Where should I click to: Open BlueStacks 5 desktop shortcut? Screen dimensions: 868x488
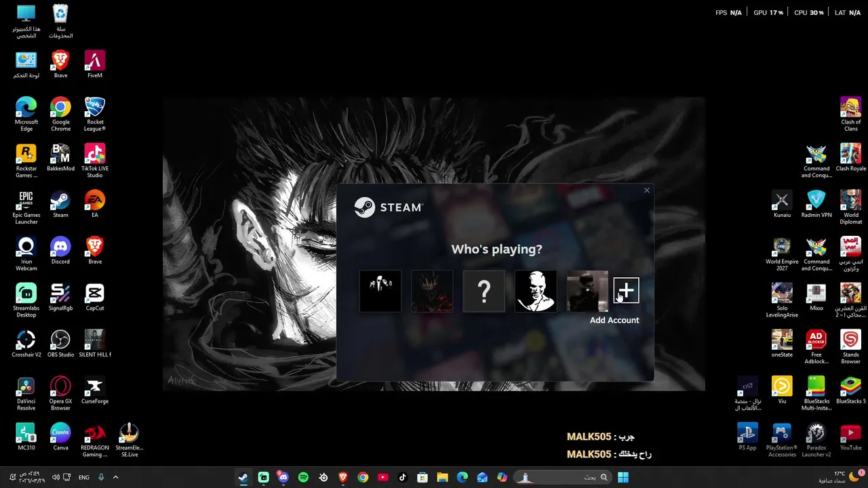850,390
